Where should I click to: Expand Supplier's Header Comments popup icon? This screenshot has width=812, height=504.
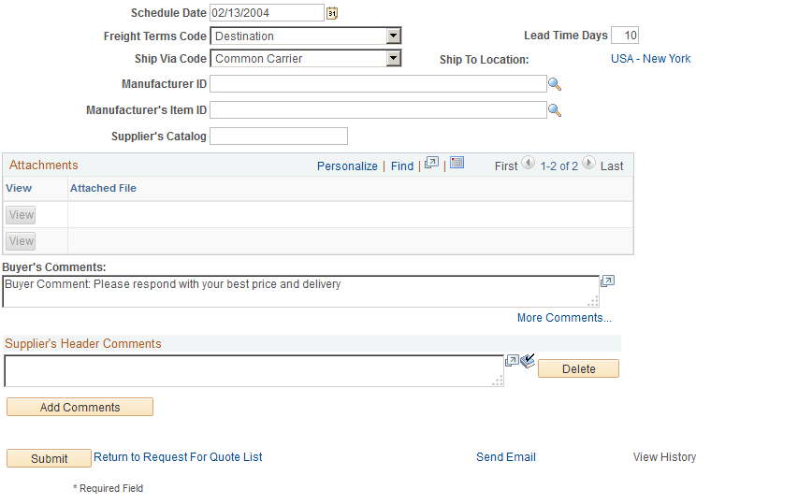(x=512, y=361)
